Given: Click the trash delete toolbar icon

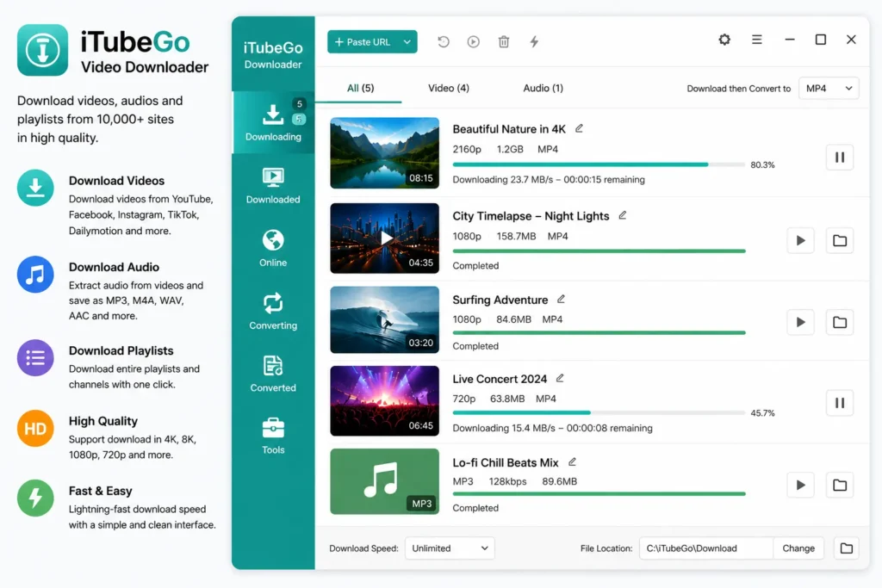Looking at the screenshot, I should (504, 41).
